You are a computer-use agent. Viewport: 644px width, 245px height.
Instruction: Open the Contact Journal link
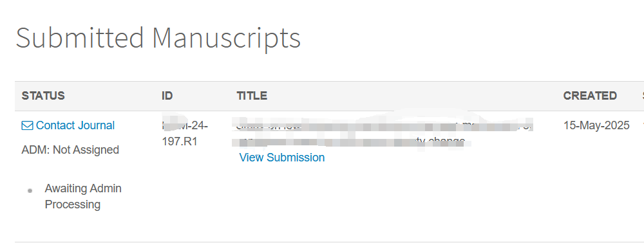pos(75,125)
